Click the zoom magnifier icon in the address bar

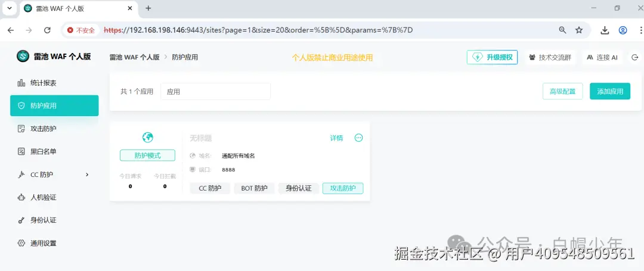click(x=563, y=30)
